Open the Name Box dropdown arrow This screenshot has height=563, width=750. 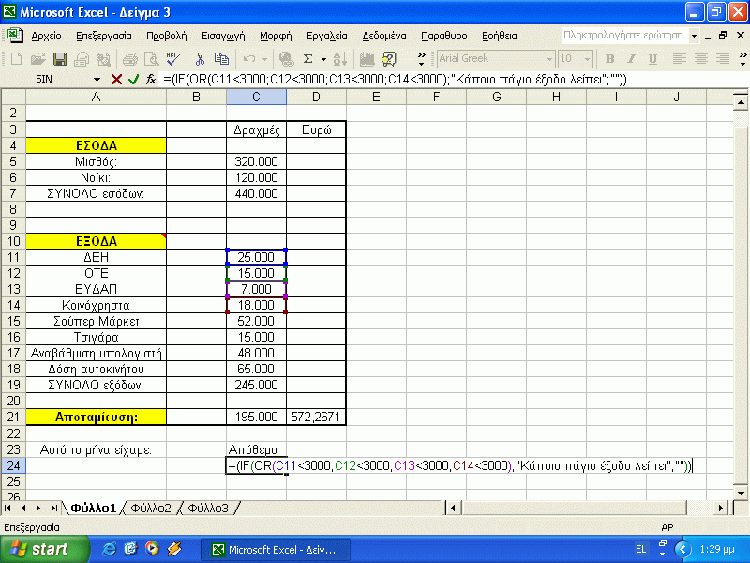coord(97,79)
